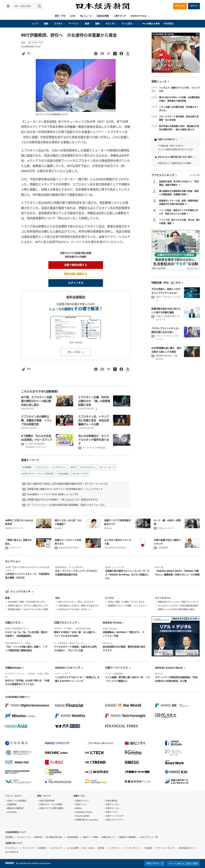Open the 生成AIの活用術 article thumbnail

(65, 440)
